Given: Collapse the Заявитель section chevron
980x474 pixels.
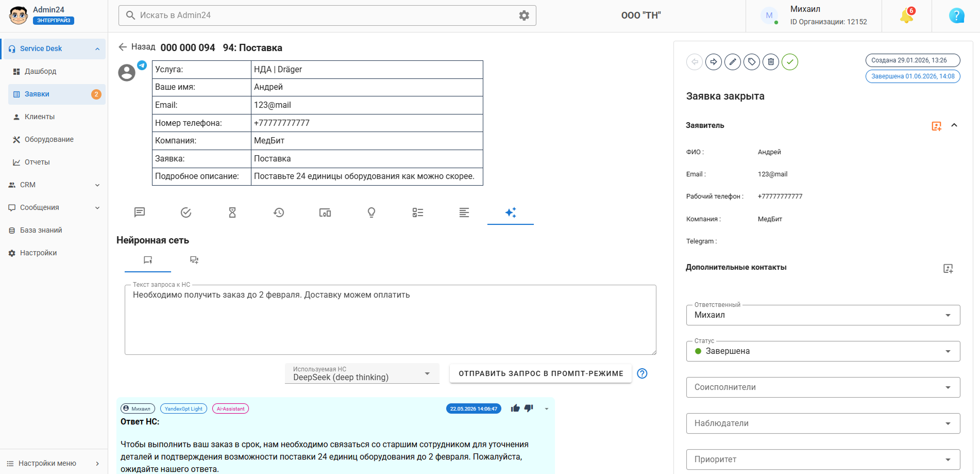Looking at the screenshot, I should point(954,125).
